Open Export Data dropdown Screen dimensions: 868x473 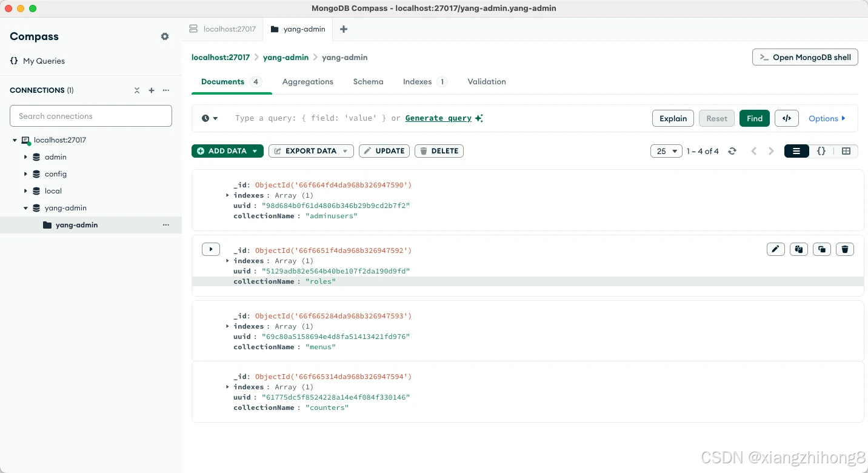point(311,151)
